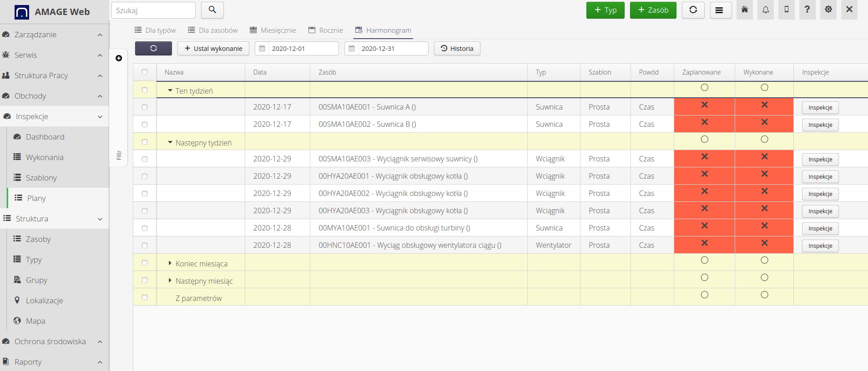This screenshot has height=371, width=868.
Task: Open help question mark icon
Action: (x=807, y=10)
